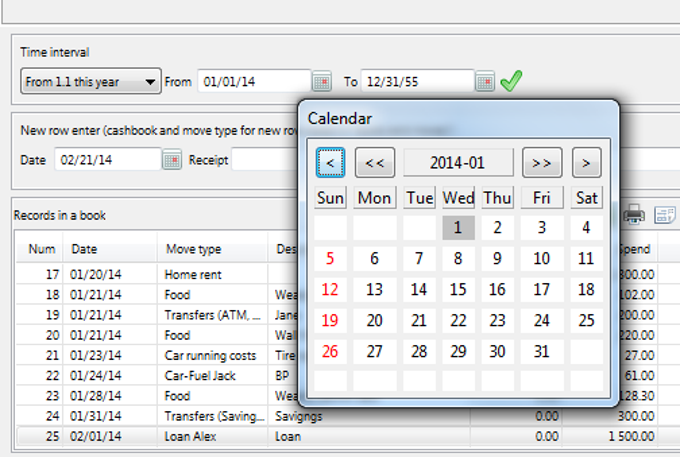Click the Wed weekday header
This screenshot has height=457, width=680.
(458, 198)
